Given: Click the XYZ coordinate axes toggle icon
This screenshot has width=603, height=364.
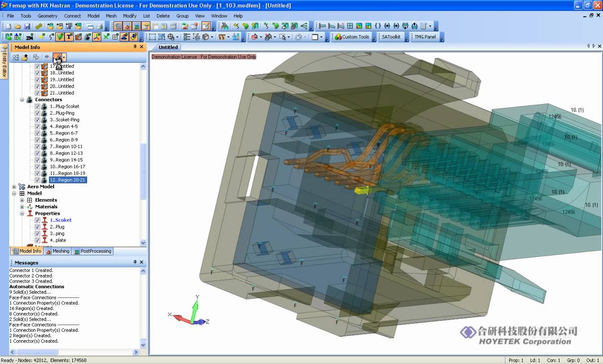Looking at the screenshot, I should (97, 37).
